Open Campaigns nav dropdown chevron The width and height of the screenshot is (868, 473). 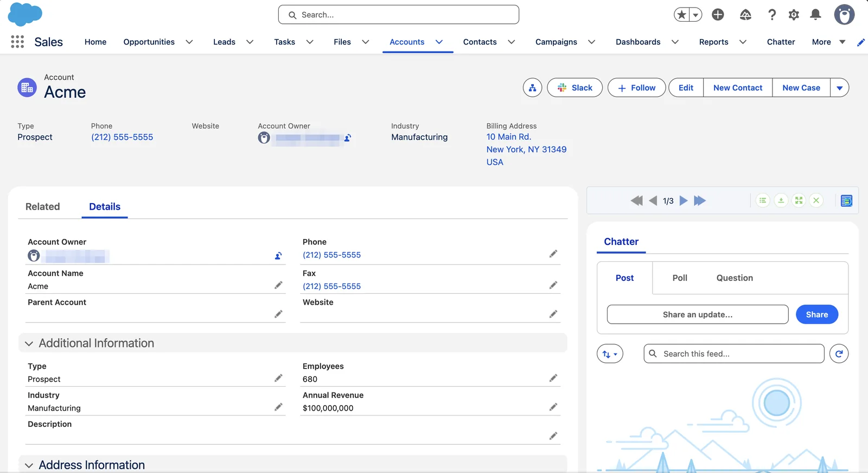[592, 42]
